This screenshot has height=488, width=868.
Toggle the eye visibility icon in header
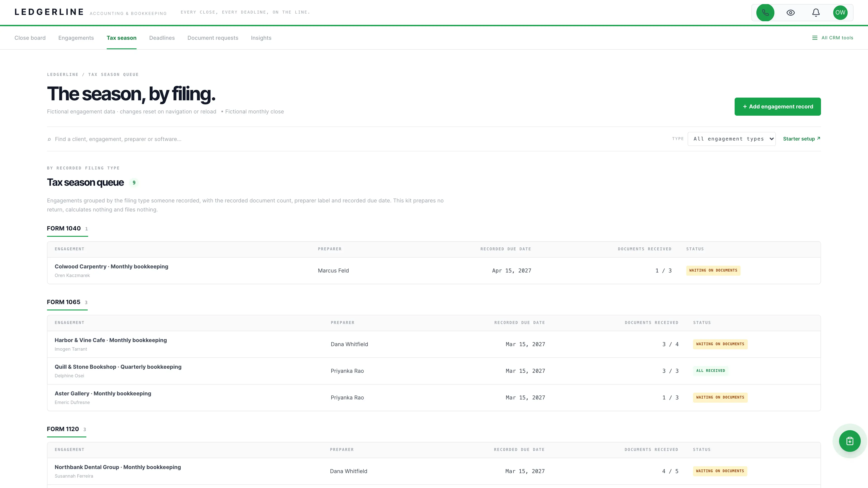pyautogui.click(x=790, y=12)
